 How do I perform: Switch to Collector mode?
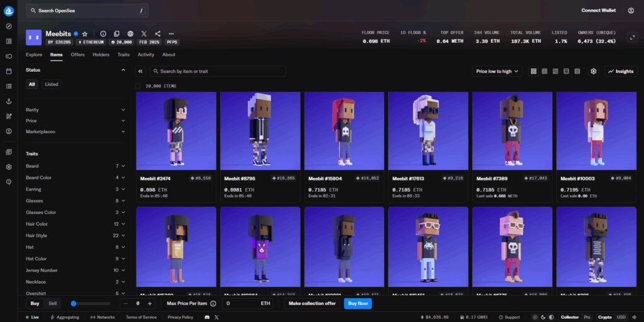pyautogui.click(x=570, y=317)
